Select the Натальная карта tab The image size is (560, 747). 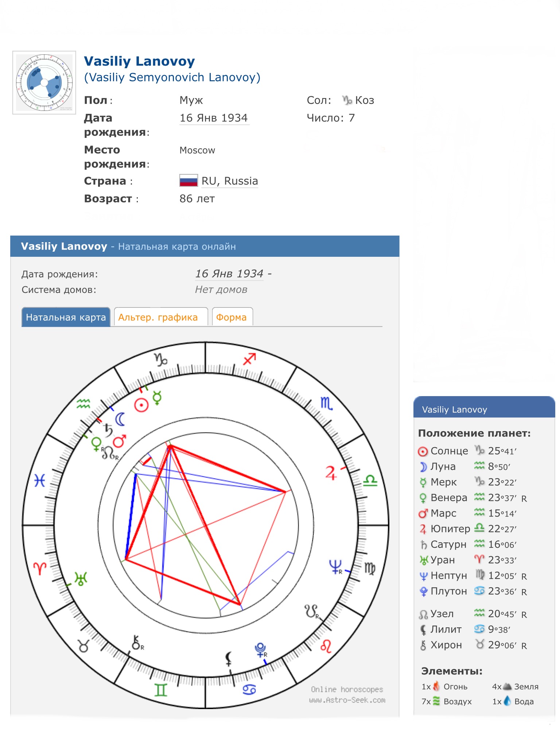pos(66,317)
